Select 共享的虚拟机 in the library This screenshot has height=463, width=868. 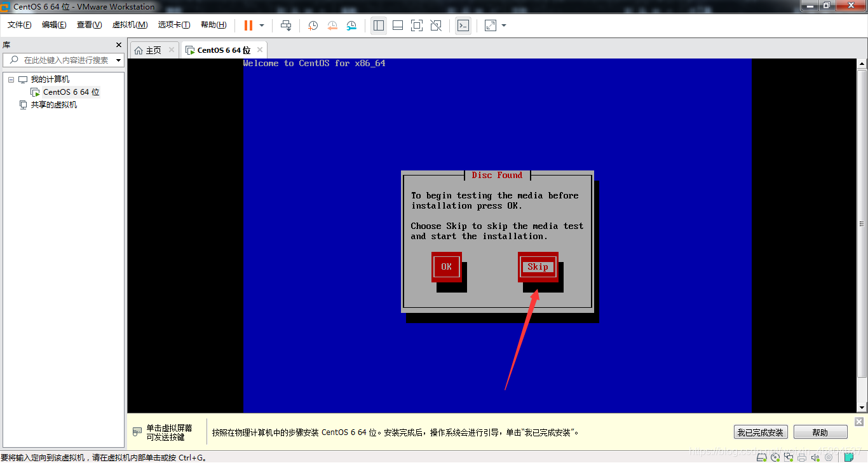click(x=54, y=105)
